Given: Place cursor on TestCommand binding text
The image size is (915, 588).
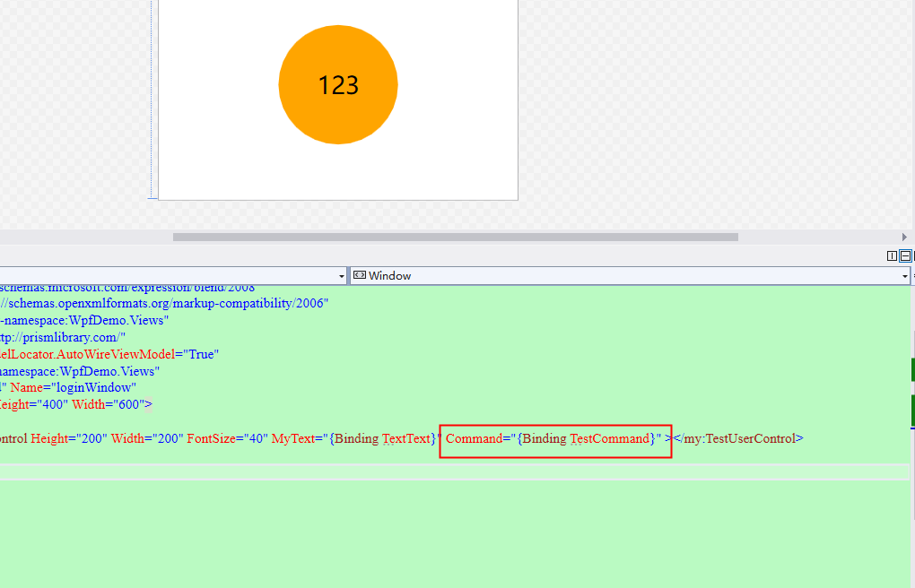Looking at the screenshot, I should click(x=609, y=439).
